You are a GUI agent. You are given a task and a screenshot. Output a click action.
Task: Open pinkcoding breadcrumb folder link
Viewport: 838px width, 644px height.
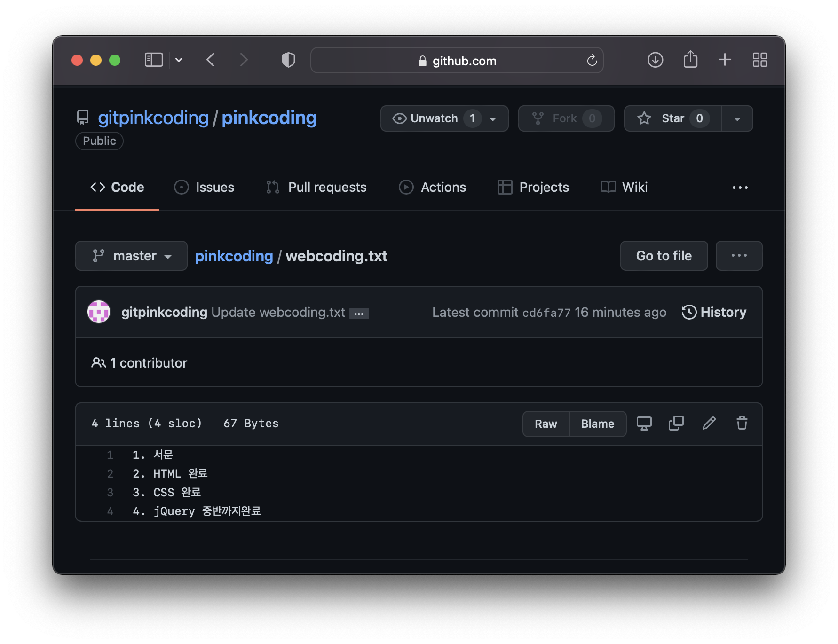click(x=234, y=256)
